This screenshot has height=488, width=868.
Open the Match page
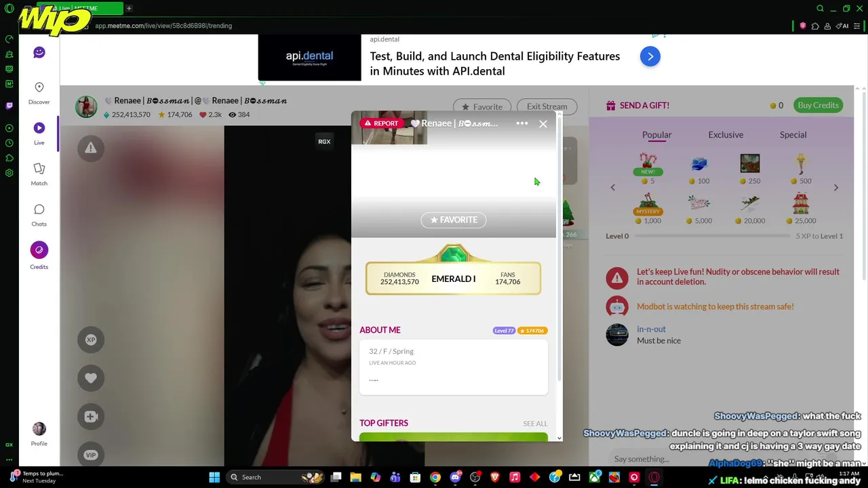(39, 174)
